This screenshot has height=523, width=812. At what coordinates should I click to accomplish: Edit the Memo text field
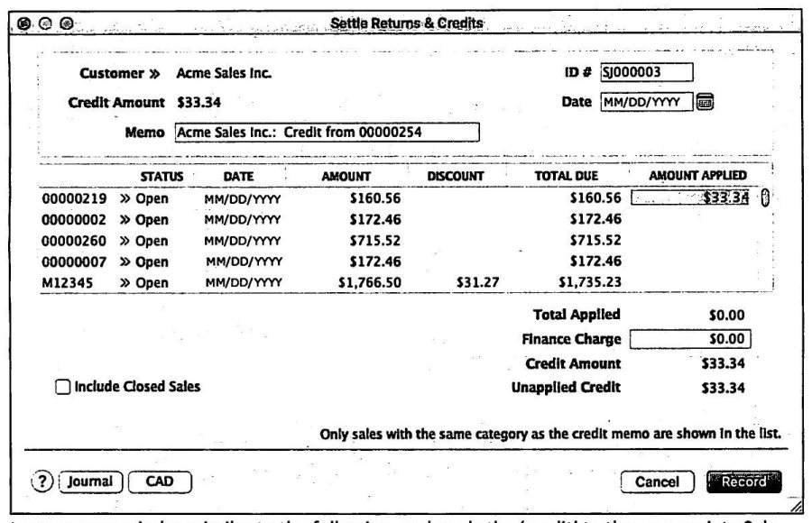pyautogui.click(x=328, y=132)
